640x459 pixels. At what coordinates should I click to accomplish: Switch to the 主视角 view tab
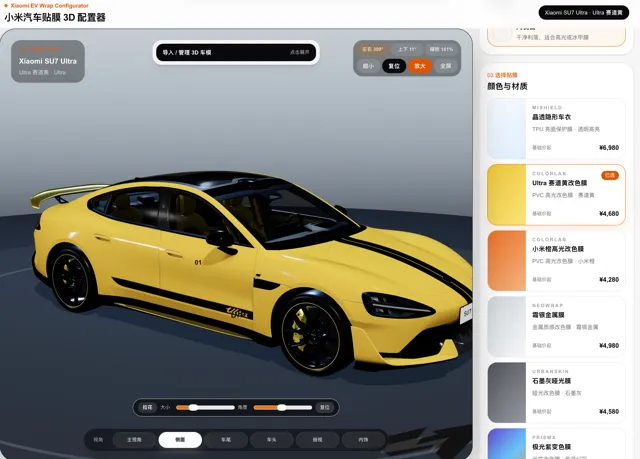click(x=134, y=440)
